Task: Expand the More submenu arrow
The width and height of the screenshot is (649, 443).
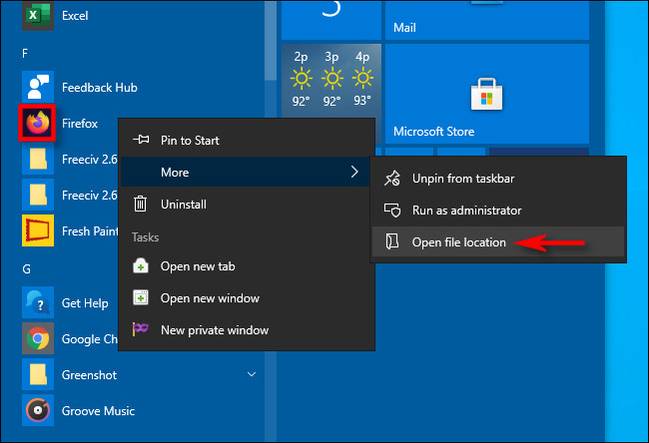Action: click(354, 172)
